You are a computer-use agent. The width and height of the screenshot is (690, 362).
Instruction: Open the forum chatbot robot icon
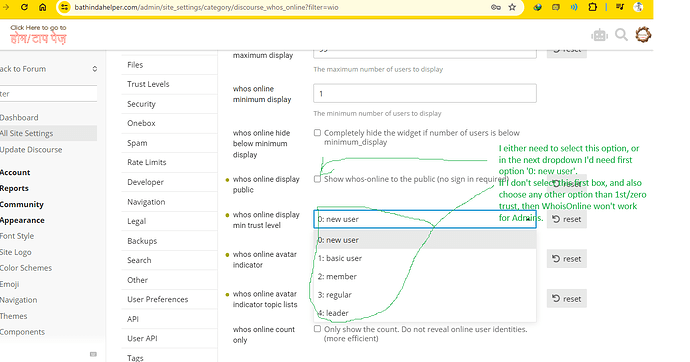pos(599,35)
